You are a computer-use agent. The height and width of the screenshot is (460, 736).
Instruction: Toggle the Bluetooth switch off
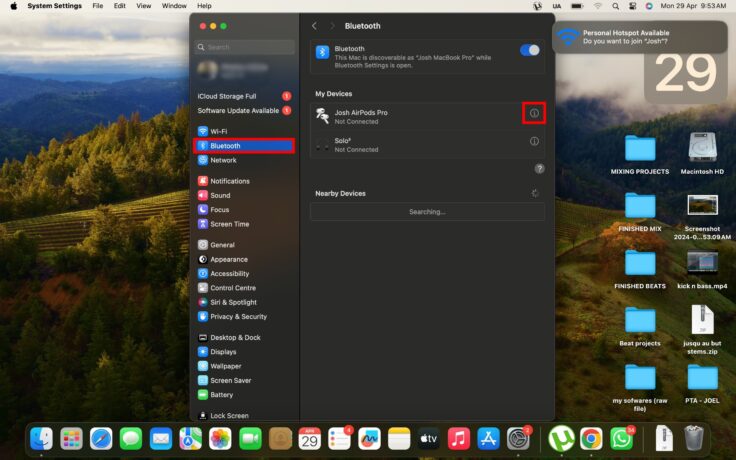point(529,50)
